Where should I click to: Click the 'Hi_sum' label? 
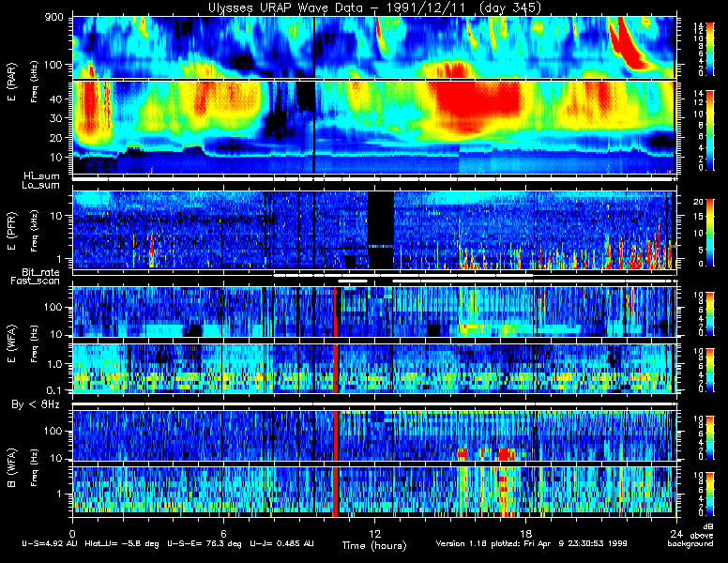(42, 176)
